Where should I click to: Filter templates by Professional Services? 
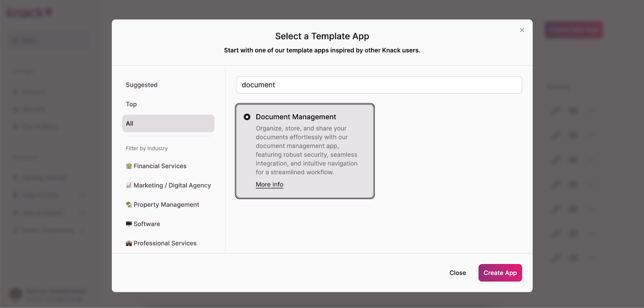(x=165, y=243)
